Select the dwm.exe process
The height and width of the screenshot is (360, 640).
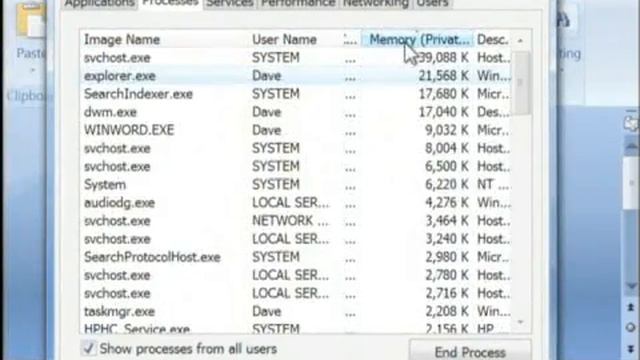296,112
